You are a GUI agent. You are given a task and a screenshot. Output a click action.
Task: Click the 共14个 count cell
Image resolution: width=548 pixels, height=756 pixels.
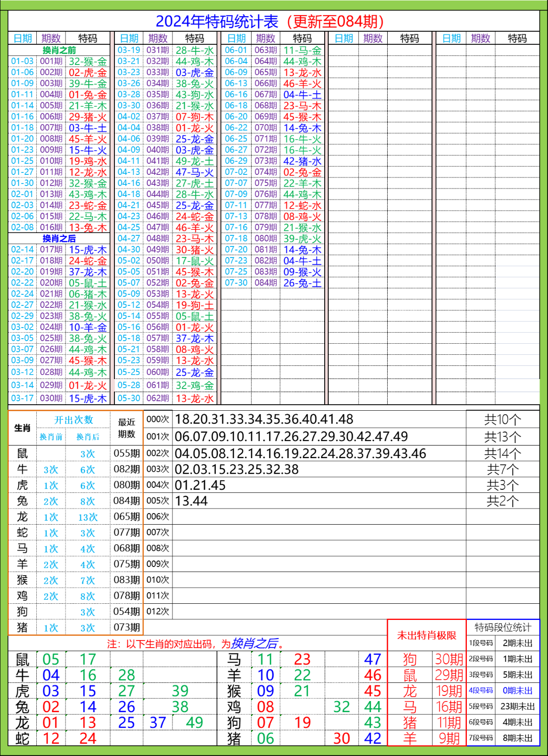point(502,454)
